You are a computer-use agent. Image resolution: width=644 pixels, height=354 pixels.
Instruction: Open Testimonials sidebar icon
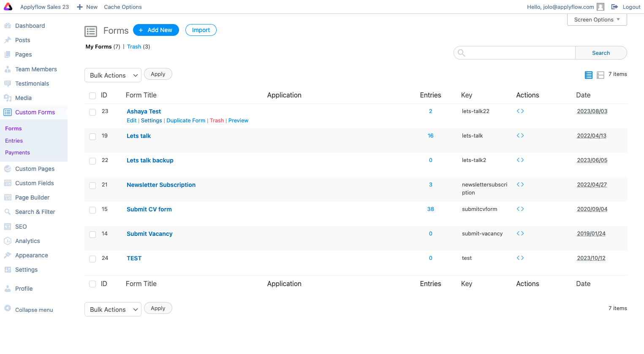pos(8,84)
